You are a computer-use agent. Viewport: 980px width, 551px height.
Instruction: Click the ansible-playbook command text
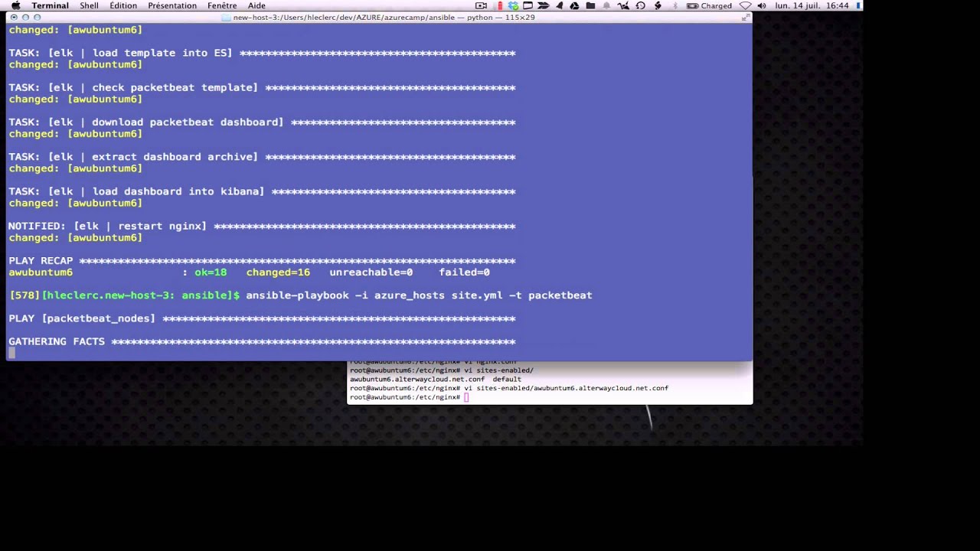[419, 295]
